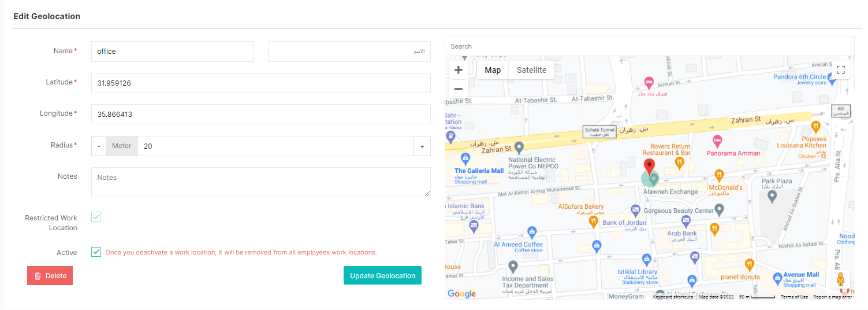868x310 pixels.
Task: Click the Longitude input field
Action: pyautogui.click(x=261, y=114)
